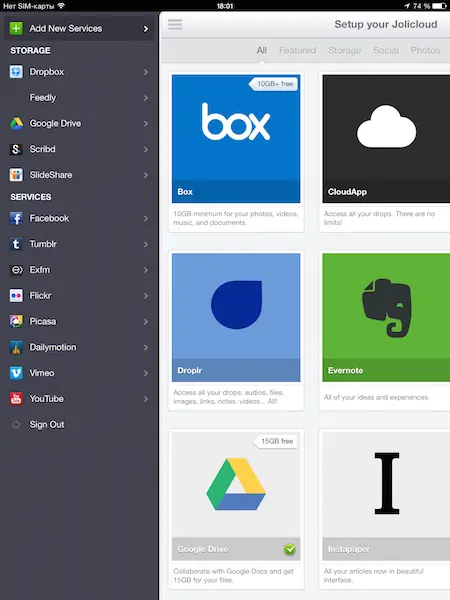This screenshot has width=450, height=600.
Task: Select the YouTube icon
Action: tap(16, 399)
